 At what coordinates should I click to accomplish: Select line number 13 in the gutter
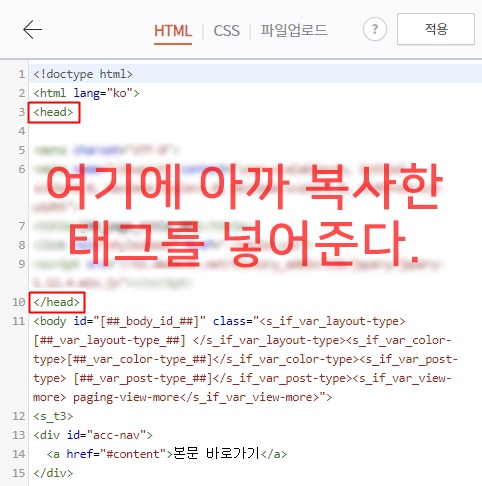(x=19, y=435)
